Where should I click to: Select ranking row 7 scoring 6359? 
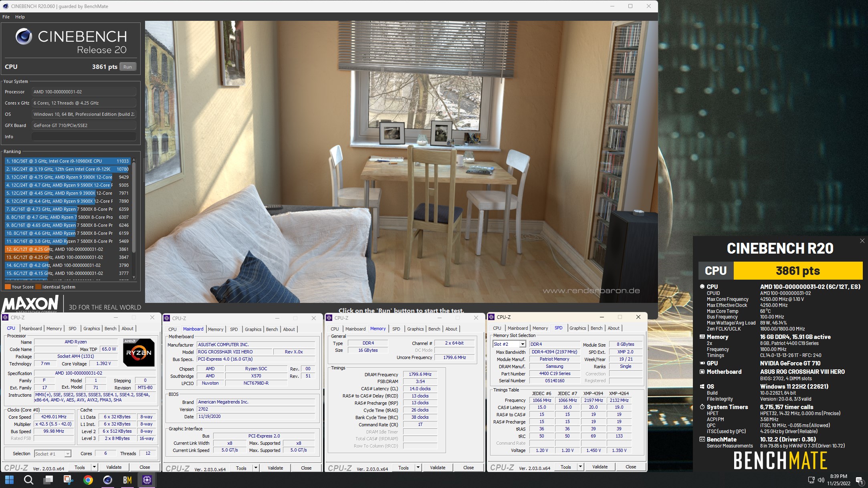click(68, 209)
